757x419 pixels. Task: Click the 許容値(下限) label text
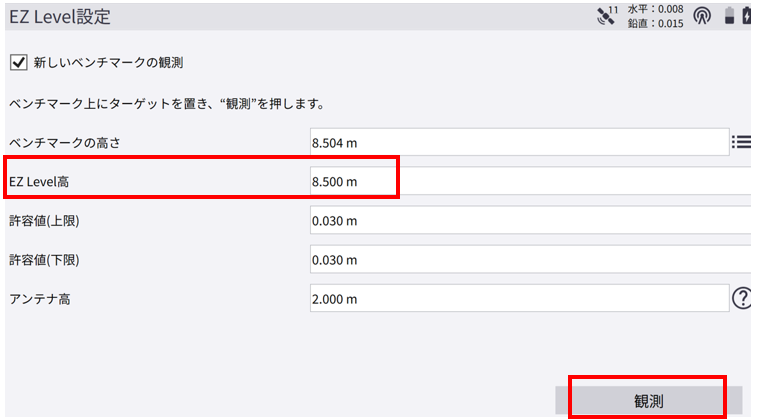[x=44, y=260]
